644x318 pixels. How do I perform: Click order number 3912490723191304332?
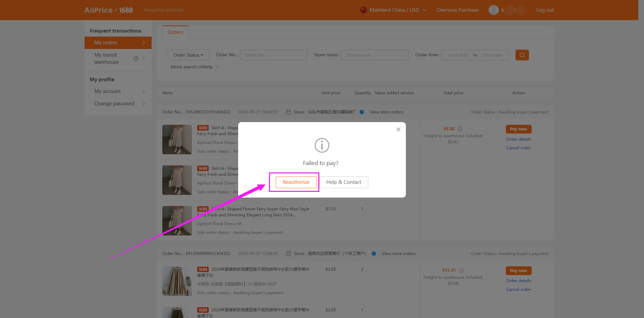click(208, 112)
